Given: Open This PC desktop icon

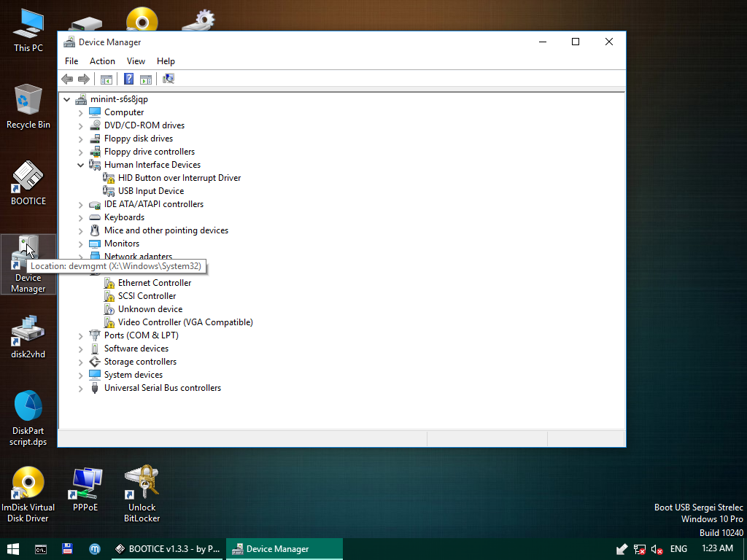Looking at the screenshot, I should click(x=28, y=31).
